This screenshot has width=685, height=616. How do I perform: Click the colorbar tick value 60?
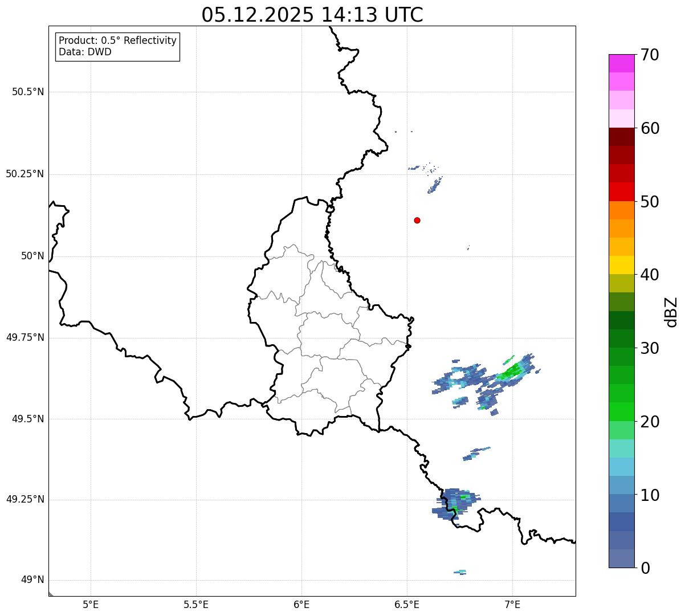coord(649,128)
